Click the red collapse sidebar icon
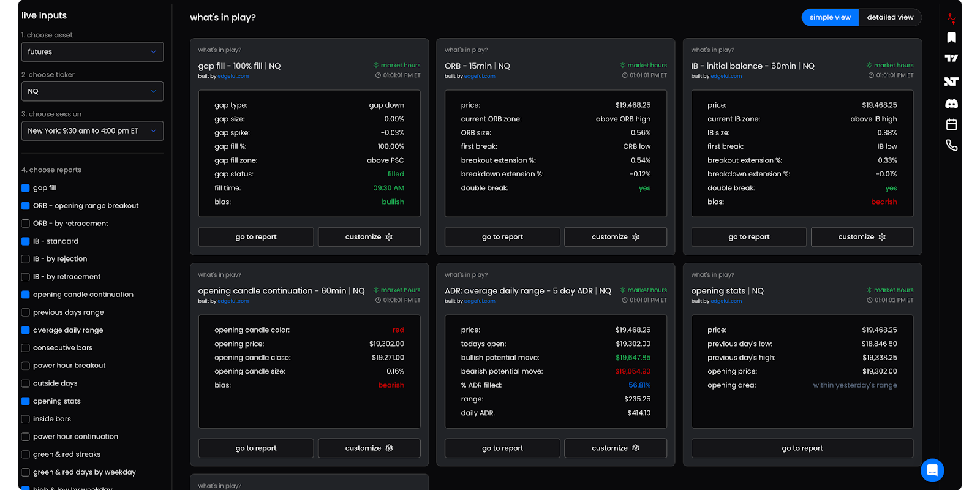Image resolution: width=980 pixels, height=490 pixels. click(951, 18)
